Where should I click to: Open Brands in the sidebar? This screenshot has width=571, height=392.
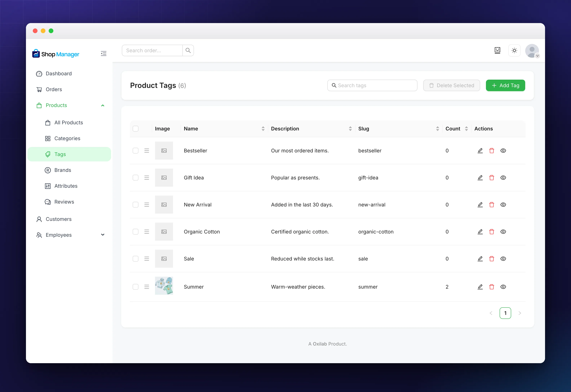tap(69, 170)
